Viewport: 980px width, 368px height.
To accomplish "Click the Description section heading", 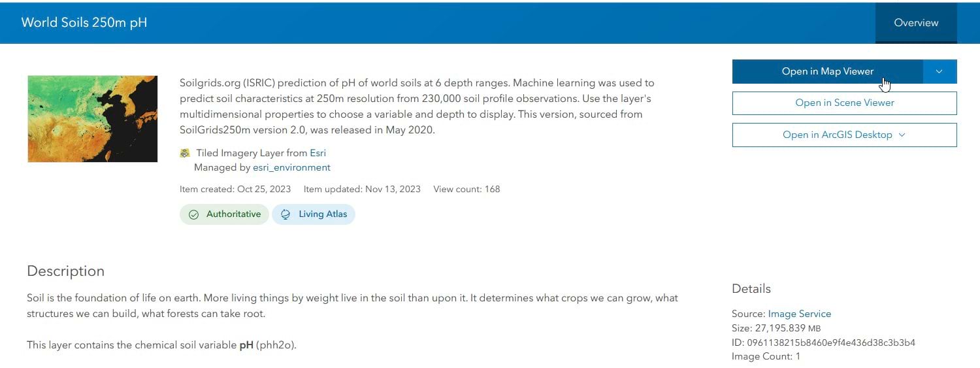I will point(65,271).
